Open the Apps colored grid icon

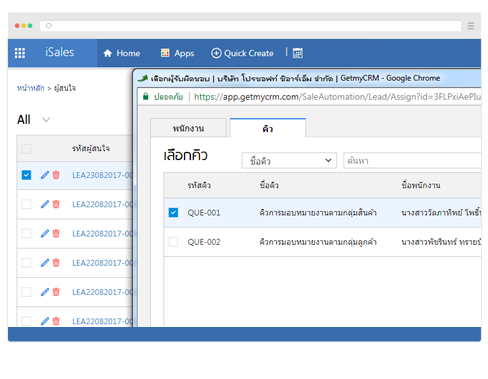165,53
